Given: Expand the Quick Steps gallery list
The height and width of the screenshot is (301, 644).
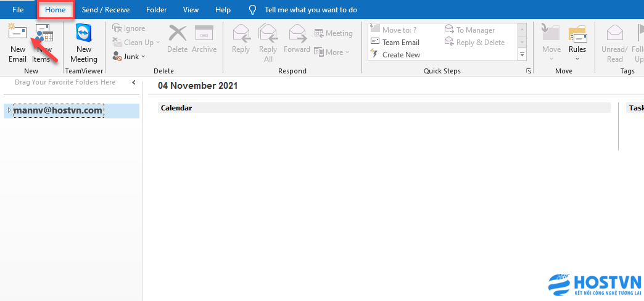Looking at the screenshot, I should 522,54.
